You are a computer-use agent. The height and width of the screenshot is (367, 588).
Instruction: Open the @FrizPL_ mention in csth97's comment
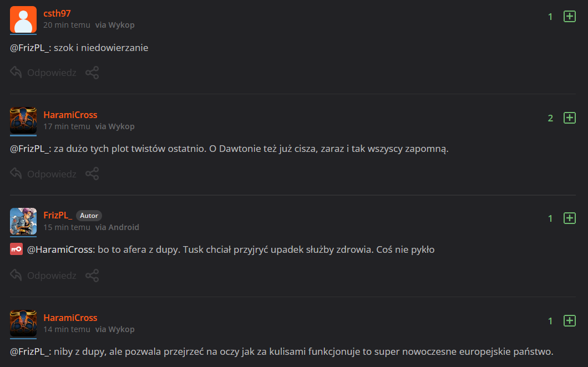coord(30,48)
